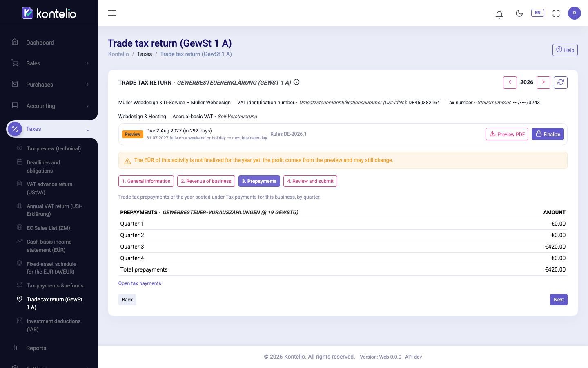Enter fullscreen mode via the fullscreen icon
588x368 pixels.
click(x=556, y=13)
